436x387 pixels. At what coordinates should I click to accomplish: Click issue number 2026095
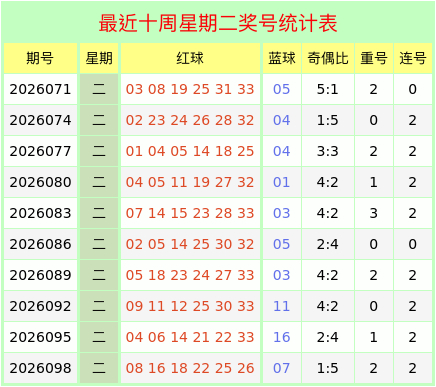40,337
